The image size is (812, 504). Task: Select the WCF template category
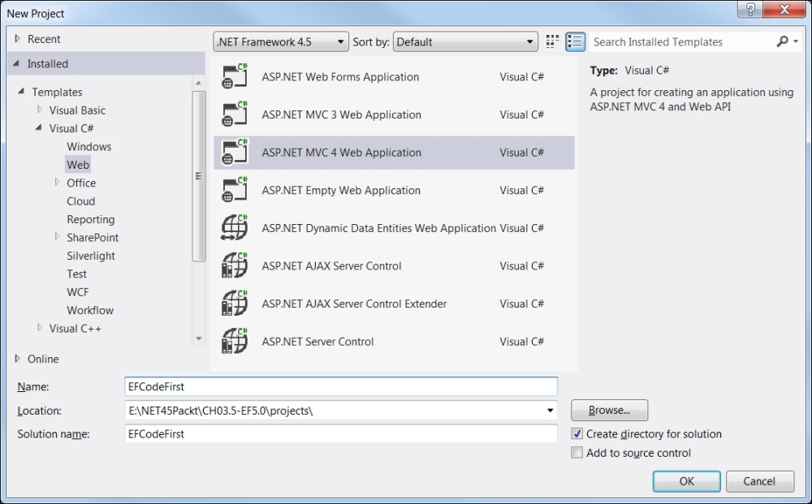click(x=78, y=292)
